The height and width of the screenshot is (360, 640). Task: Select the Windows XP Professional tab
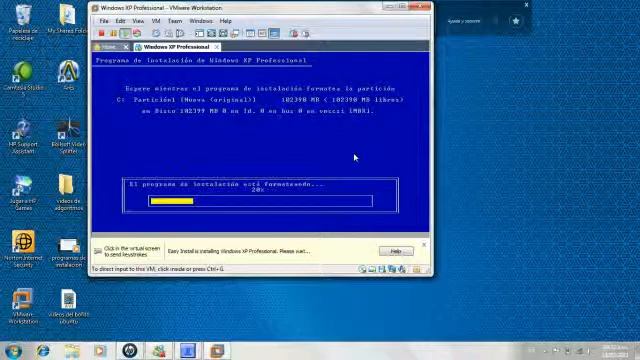[176, 47]
